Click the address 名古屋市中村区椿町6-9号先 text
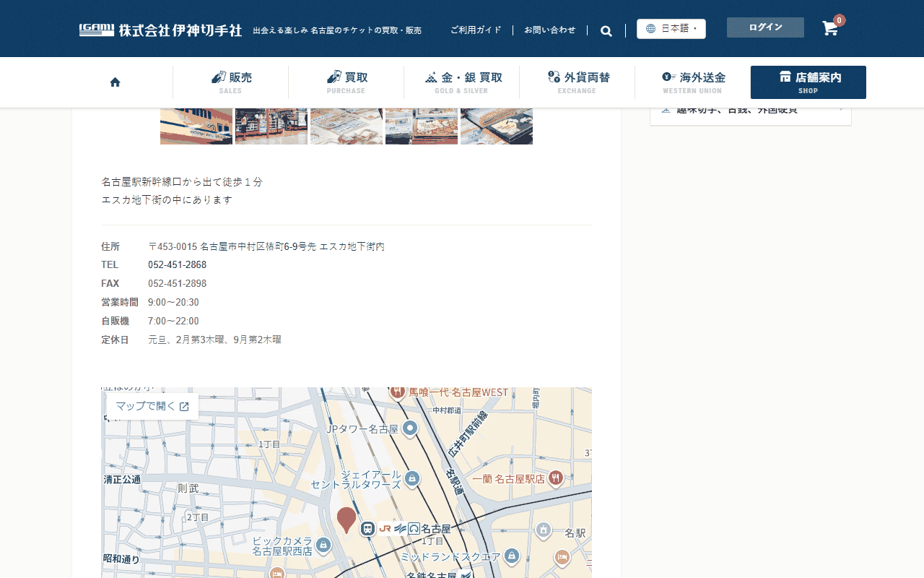924x578 pixels. pyautogui.click(x=258, y=247)
